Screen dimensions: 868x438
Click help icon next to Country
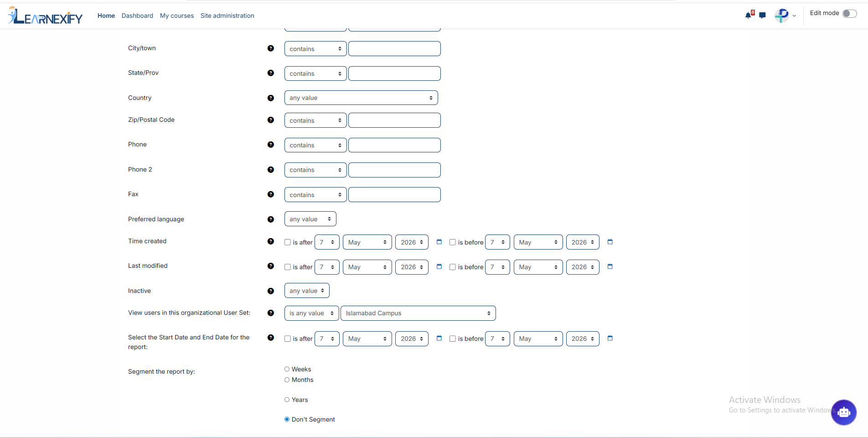(x=271, y=98)
